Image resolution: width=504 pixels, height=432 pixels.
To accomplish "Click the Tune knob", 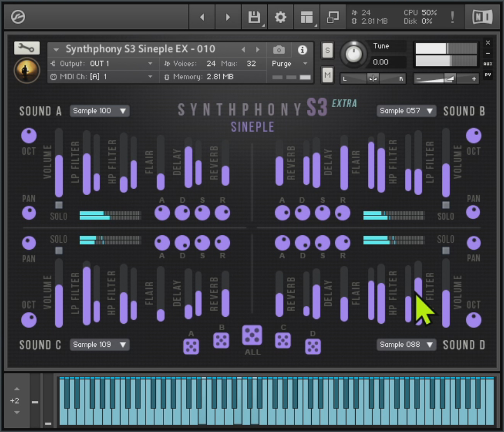I will 353,54.
